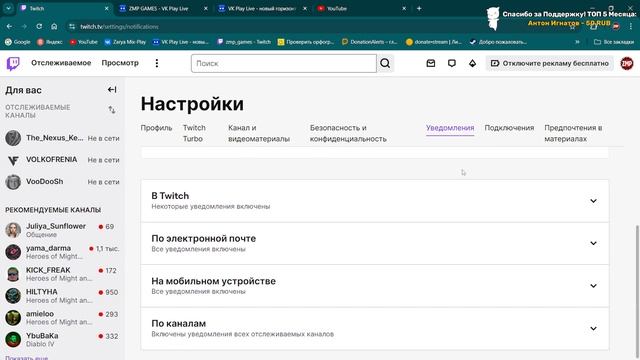
Task: Open DonationAlerts bookmark
Action: coord(369,42)
